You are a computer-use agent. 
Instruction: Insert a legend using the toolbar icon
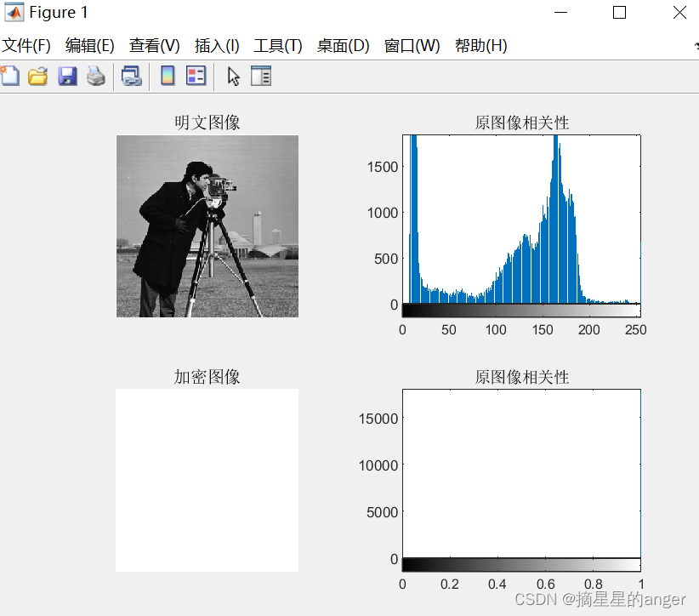[196, 76]
